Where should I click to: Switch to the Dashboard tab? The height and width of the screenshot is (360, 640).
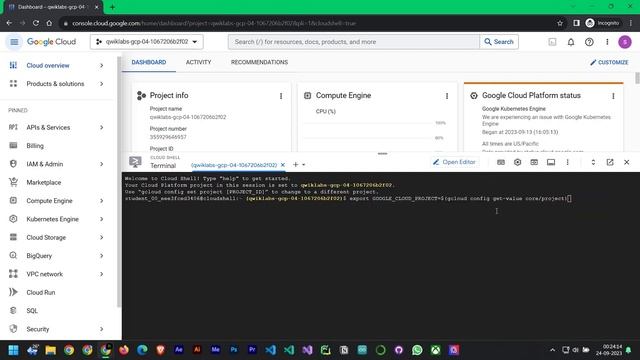coord(149,62)
